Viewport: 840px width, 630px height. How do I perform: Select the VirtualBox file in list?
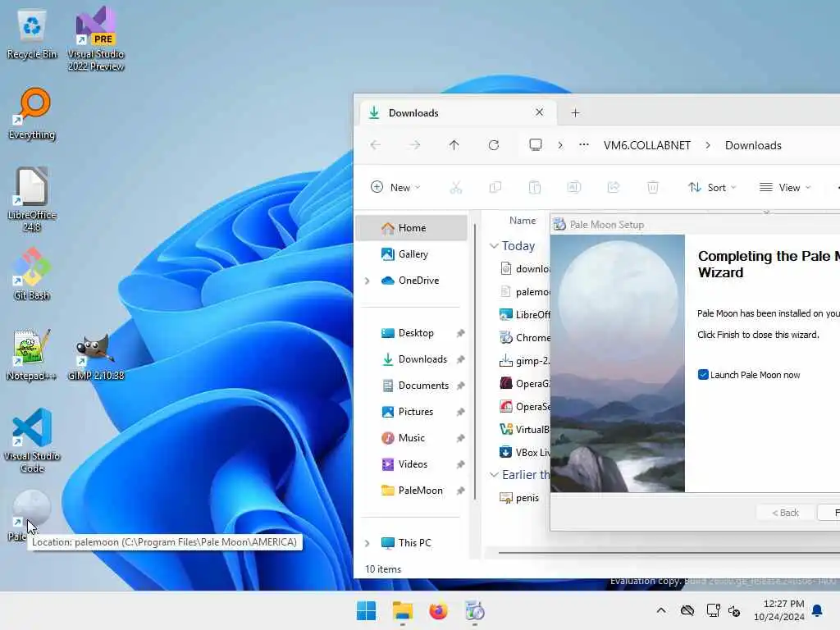[524, 429]
